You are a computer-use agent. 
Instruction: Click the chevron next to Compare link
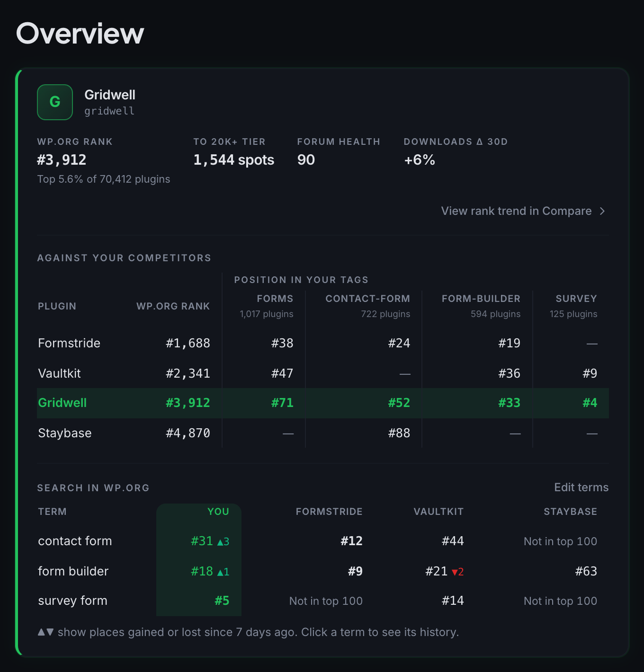pyautogui.click(x=602, y=211)
